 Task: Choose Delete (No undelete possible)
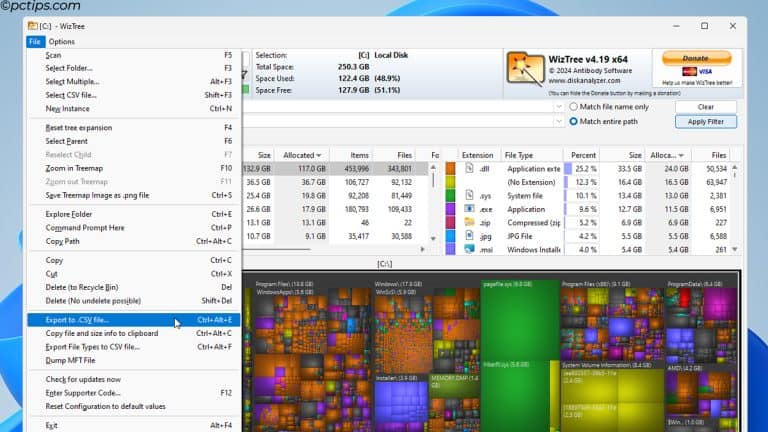(x=134, y=301)
